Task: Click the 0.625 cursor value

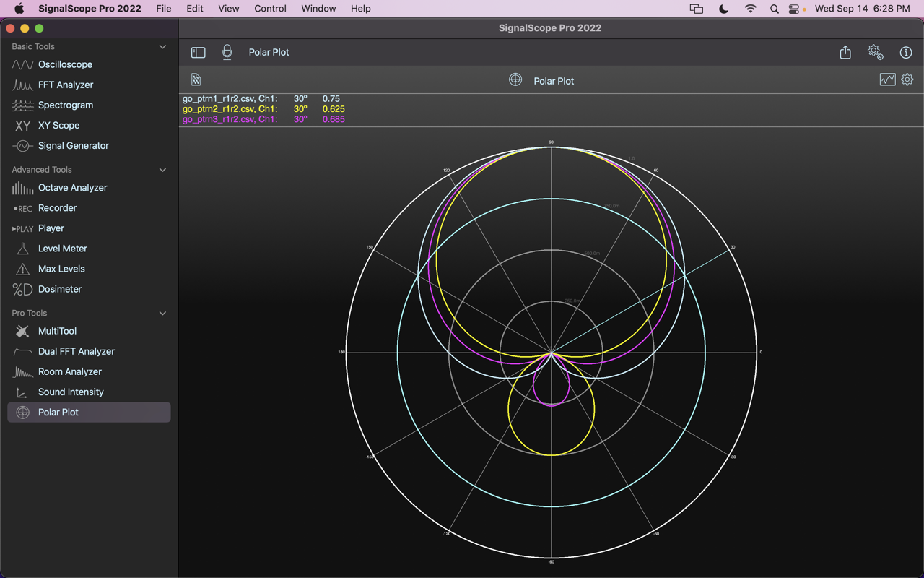Action: (x=334, y=109)
